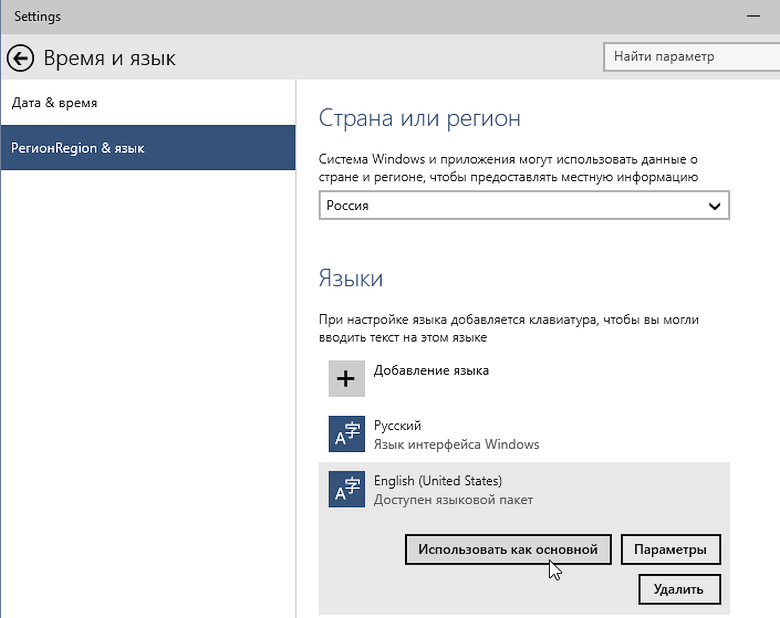Screen dimensions: 780x618
Task: Click the Время и язык title
Action: pyautogui.click(x=109, y=58)
